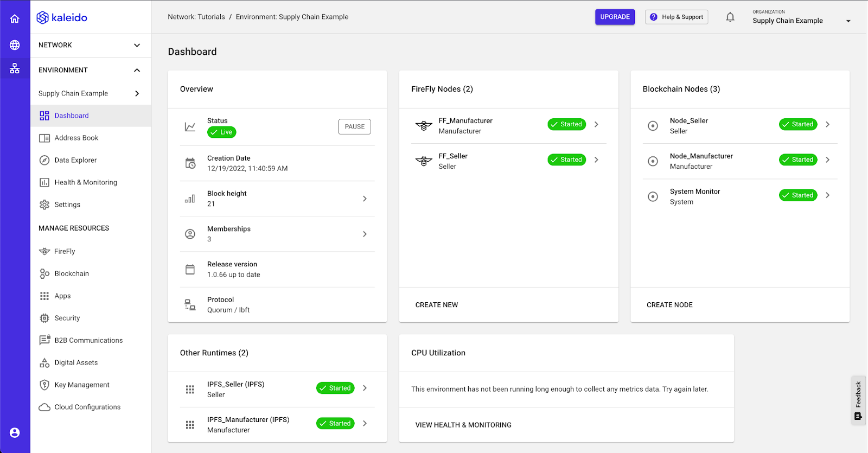This screenshot has height=453, width=868.
Task: Collapse the NETWORK section
Action: click(137, 45)
